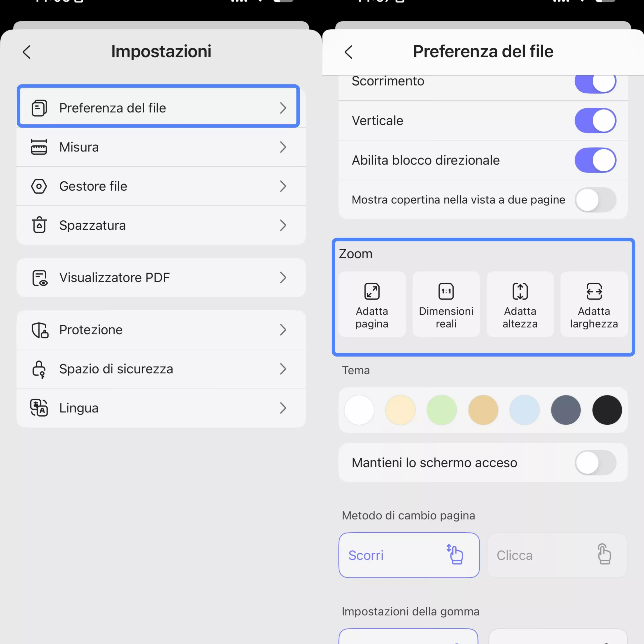Toggle the Verticale switch off

[595, 120]
